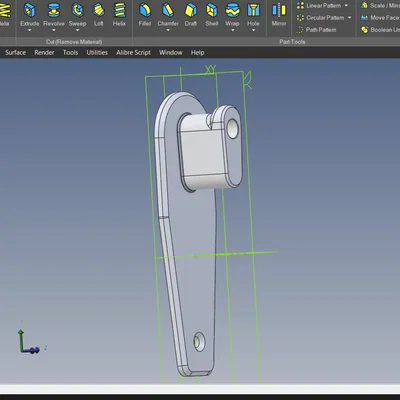This screenshot has width=400, height=400.
Task: Click the Move Face button
Action: point(380,18)
